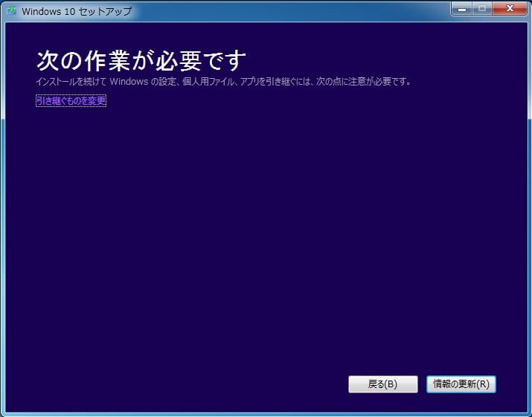Click the right border of the setup window
The image size is (532, 417).
point(529,223)
